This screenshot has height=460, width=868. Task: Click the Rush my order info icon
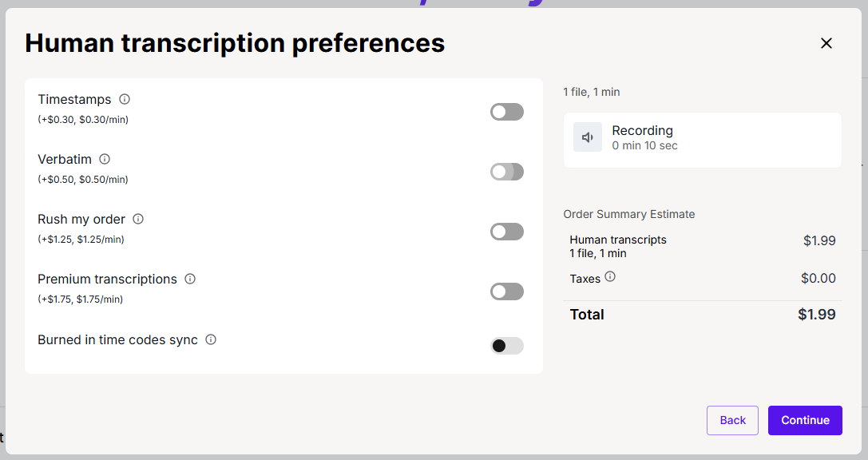point(138,219)
